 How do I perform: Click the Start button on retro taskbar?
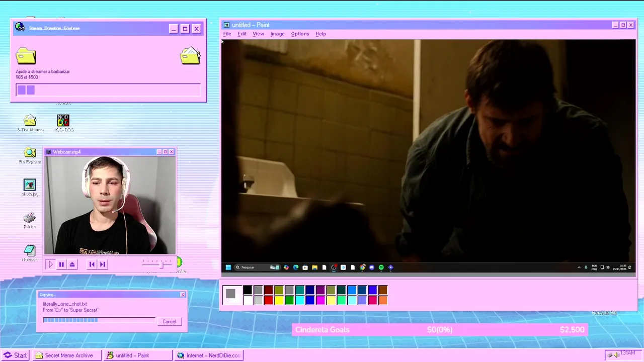(15, 355)
